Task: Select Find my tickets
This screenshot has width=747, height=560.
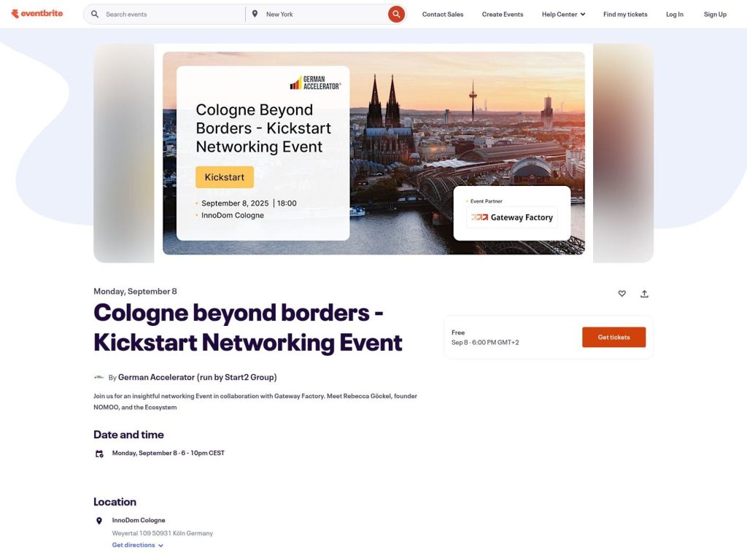Action: (x=625, y=14)
